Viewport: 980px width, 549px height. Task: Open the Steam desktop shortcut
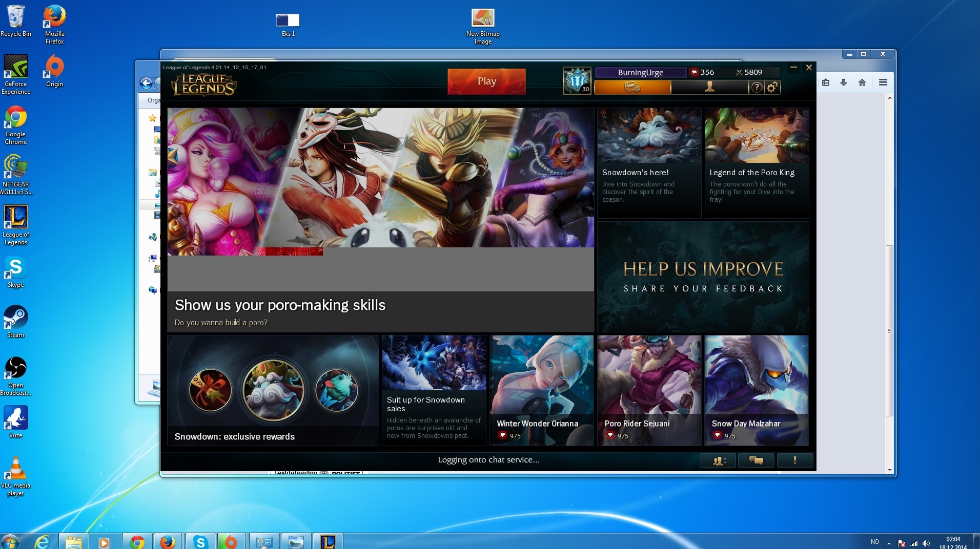(15, 322)
